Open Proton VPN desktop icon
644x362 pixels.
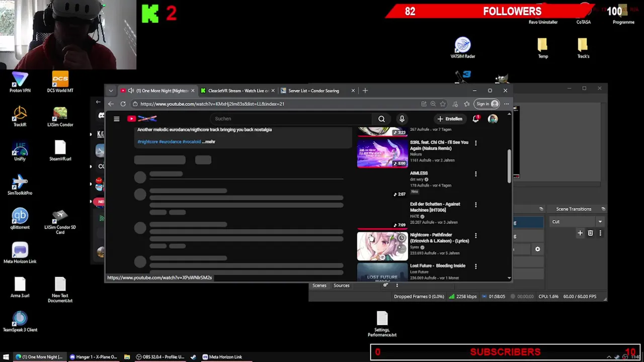coord(20,82)
